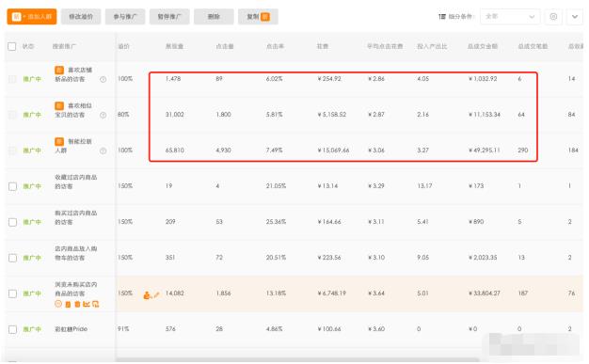Click help icon beside 喜欢店铺新品的访客
The width and height of the screenshot is (589, 364).
coord(103,79)
